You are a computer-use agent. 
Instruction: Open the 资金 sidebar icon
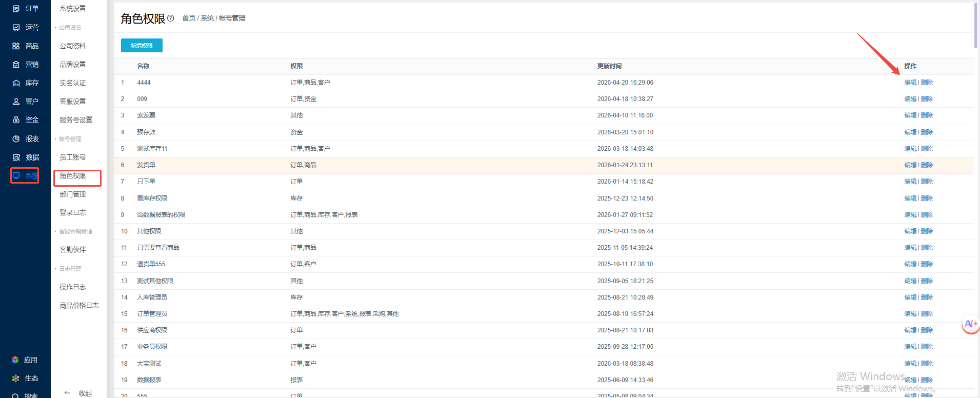pyautogui.click(x=16, y=120)
